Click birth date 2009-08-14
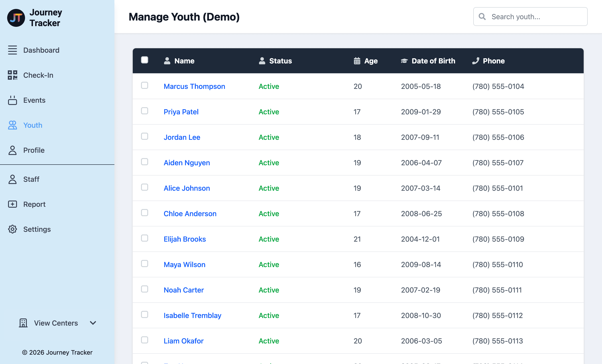This screenshot has height=364, width=602. (x=421, y=264)
